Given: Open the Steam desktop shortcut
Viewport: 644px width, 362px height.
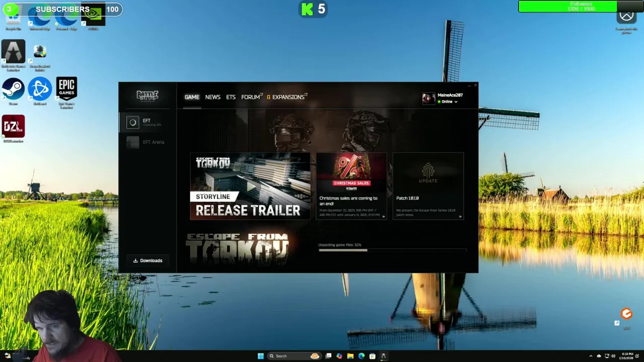Looking at the screenshot, I should [13, 91].
